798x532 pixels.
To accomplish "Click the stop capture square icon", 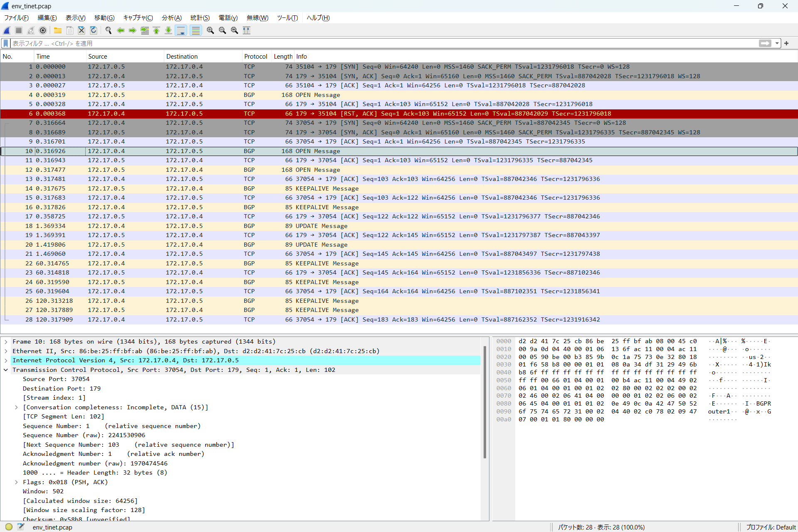I will click(19, 30).
